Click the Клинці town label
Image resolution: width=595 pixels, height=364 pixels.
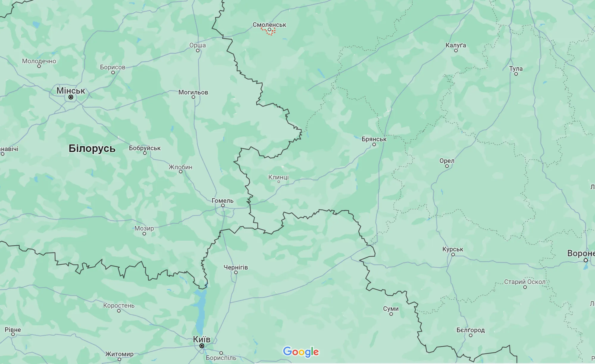pos(278,177)
